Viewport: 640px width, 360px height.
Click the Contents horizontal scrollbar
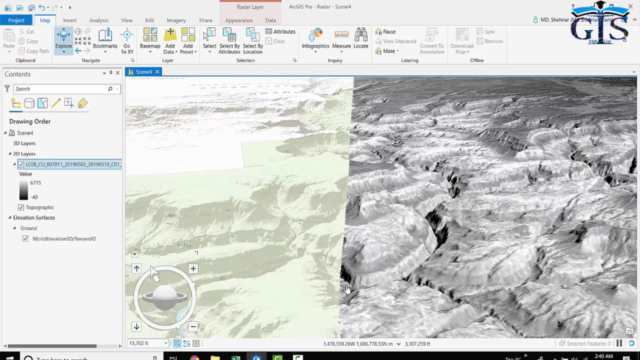(52, 346)
